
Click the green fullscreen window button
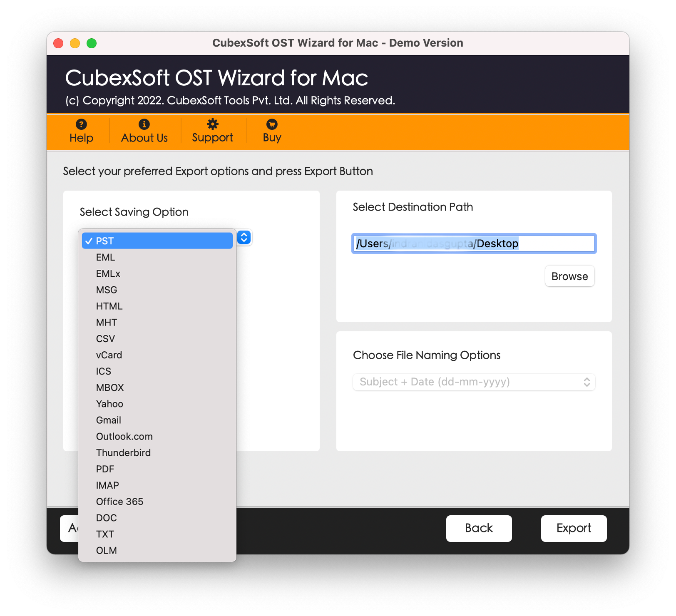click(x=92, y=43)
